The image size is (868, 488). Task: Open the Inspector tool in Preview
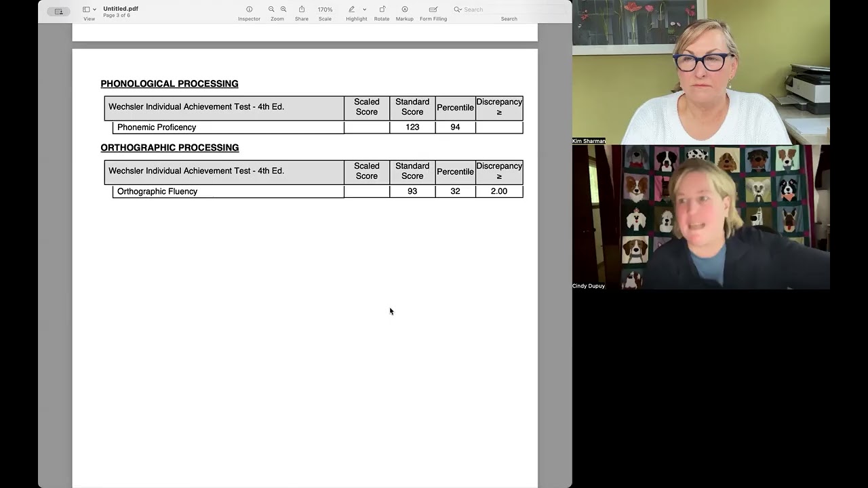249,9
